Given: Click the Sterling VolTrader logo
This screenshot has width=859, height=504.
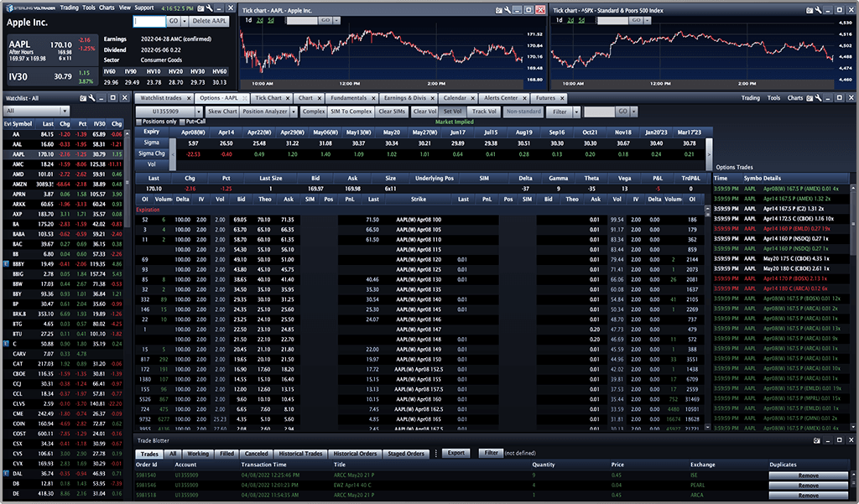Looking at the screenshot, I should pos(30,8).
